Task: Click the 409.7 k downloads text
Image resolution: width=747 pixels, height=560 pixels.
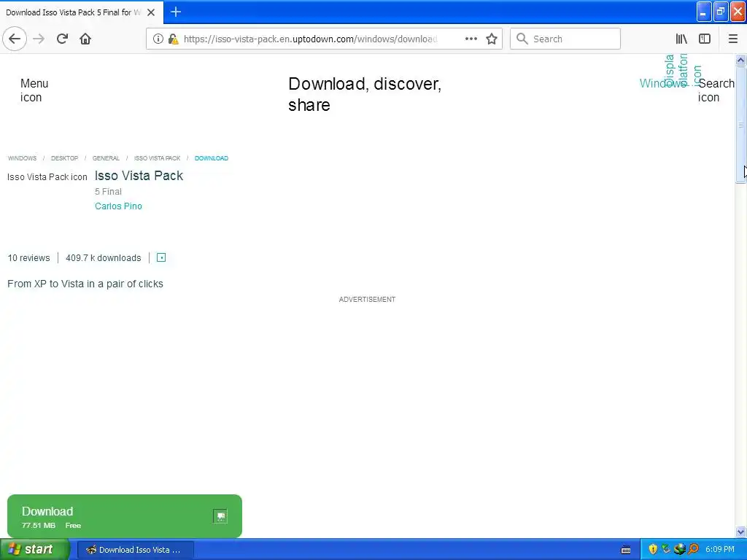Action: pyautogui.click(x=104, y=258)
